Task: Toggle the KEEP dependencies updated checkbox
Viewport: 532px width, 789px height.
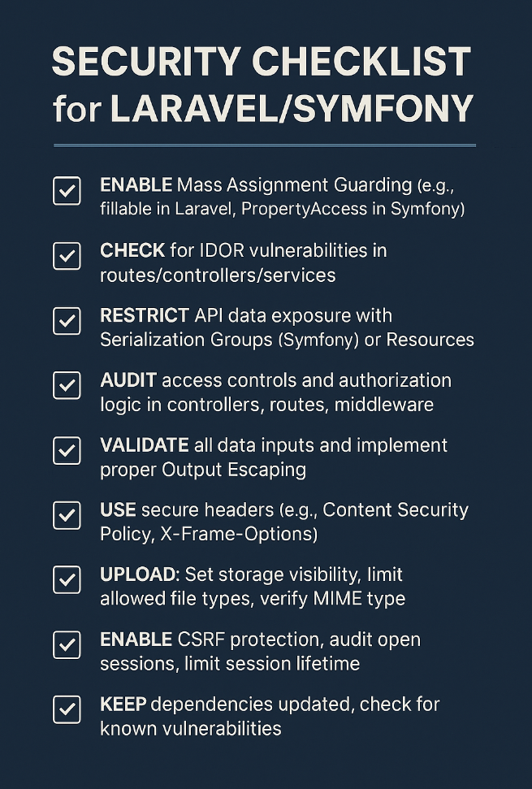Action: click(67, 709)
